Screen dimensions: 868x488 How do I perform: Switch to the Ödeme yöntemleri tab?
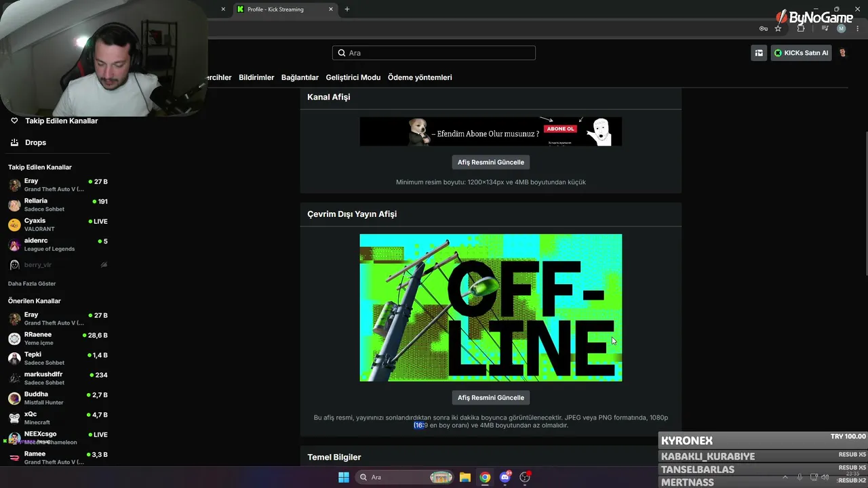coord(420,77)
